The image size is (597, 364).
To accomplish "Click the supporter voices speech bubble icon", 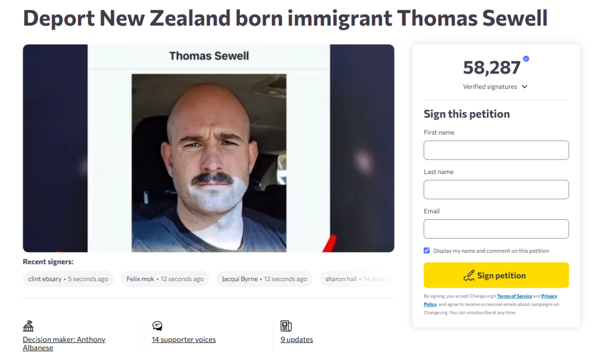I will pos(157,326).
